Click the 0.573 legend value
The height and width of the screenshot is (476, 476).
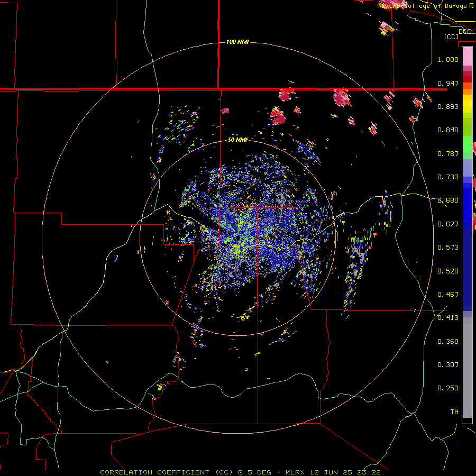click(x=448, y=248)
